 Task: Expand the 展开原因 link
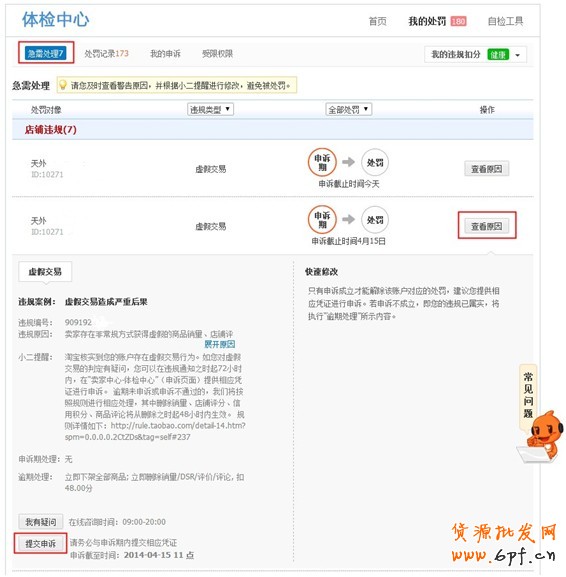coord(220,344)
